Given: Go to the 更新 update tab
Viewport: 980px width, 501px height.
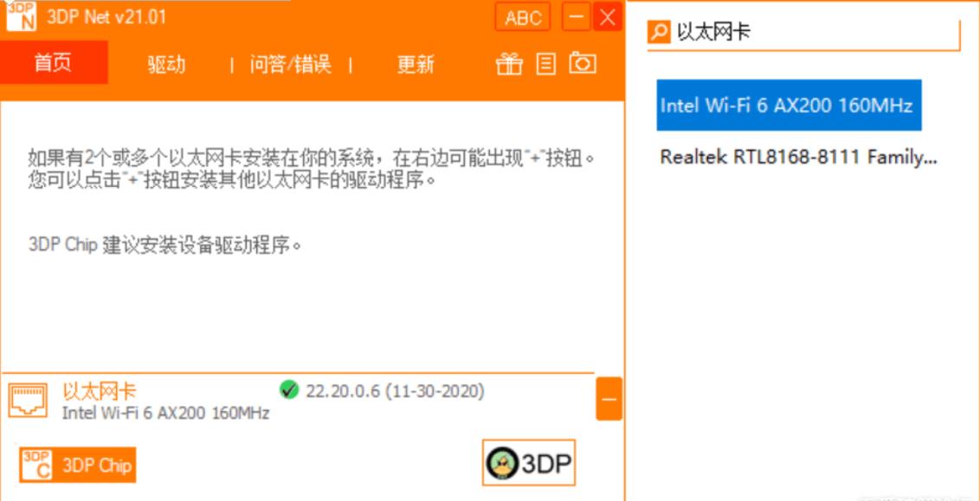Looking at the screenshot, I should [416, 64].
